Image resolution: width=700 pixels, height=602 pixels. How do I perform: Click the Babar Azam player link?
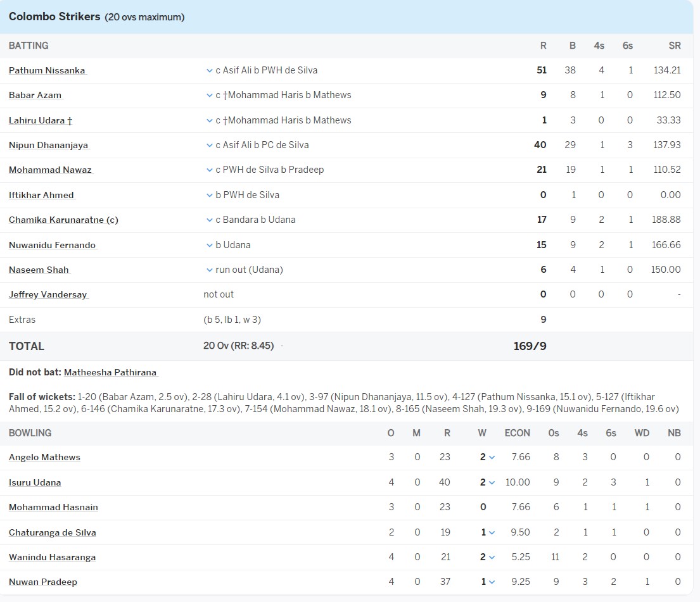click(x=35, y=95)
